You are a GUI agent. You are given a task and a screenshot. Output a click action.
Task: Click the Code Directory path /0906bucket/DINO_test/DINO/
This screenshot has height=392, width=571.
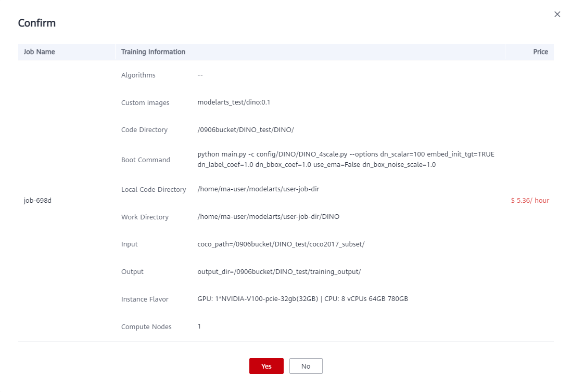(x=246, y=129)
